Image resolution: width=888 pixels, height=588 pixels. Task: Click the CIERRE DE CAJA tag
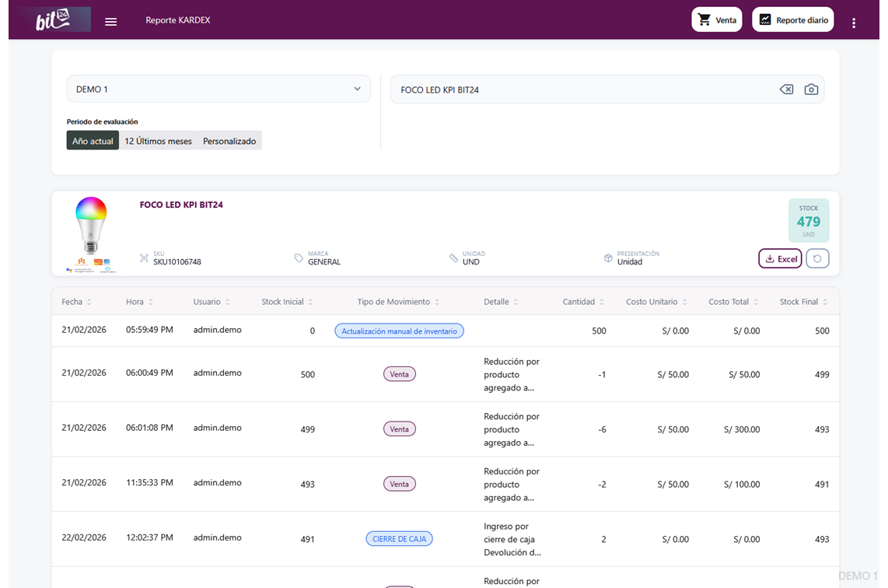[x=399, y=538]
